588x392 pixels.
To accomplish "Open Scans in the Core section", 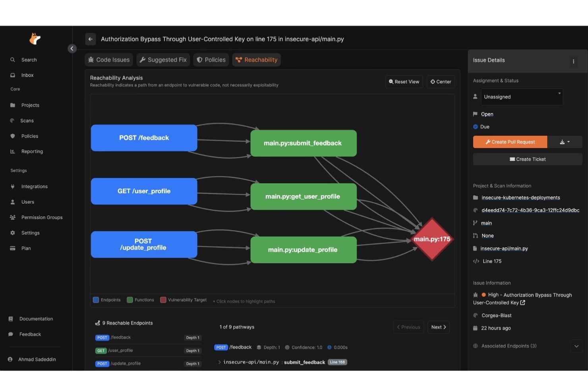I will pyautogui.click(x=27, y=120).
